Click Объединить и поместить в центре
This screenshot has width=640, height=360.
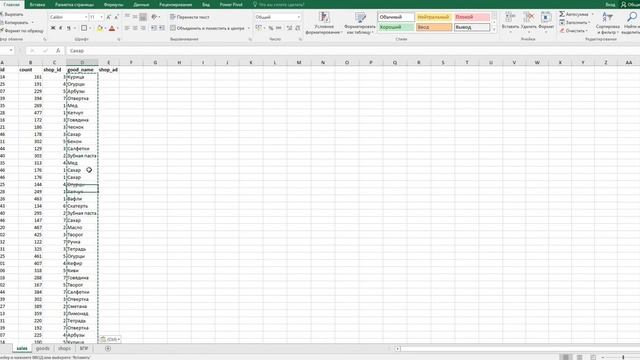[207, 28]
